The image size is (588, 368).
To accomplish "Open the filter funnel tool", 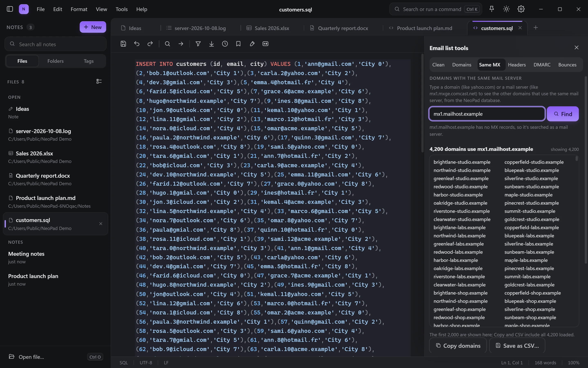I will (x=198, y=44).
